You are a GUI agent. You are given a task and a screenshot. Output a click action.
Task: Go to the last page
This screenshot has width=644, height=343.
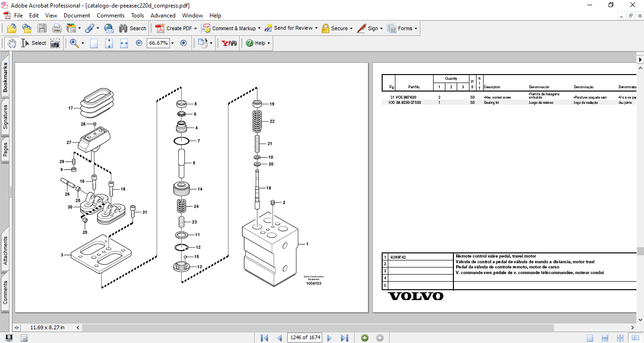(x=344, y=338)
